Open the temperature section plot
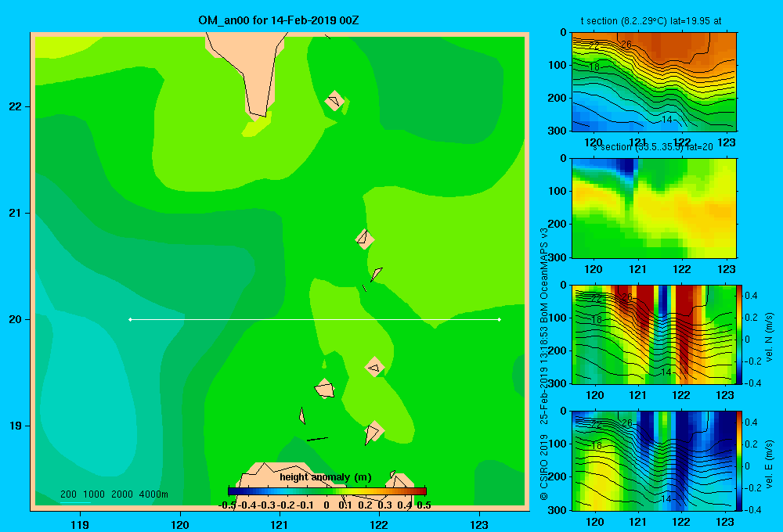This screenshot has height=532, width=783. 654,82
